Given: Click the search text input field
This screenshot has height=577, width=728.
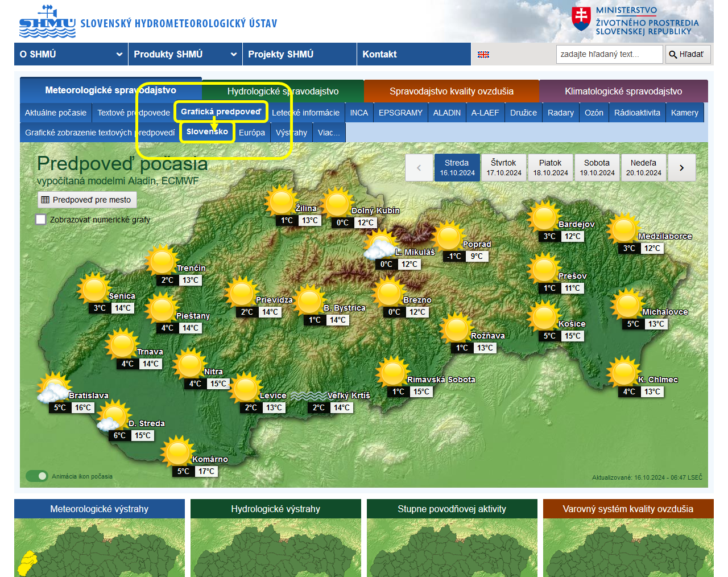Looking at the screenshot, I should coord(609,55).
